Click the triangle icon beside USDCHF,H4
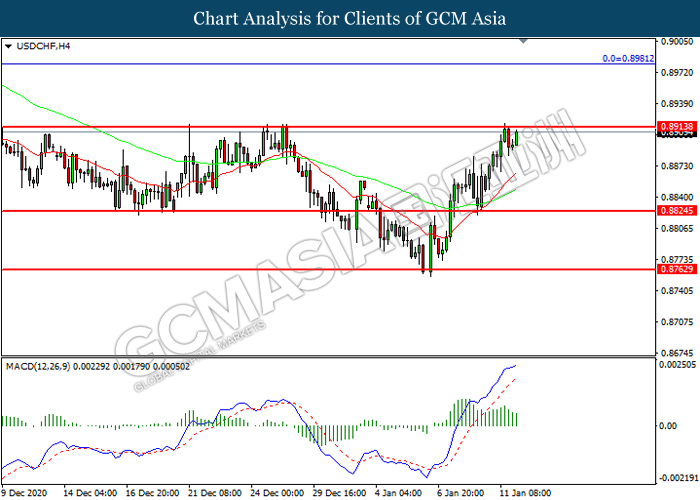The width and height of the screenshot is (700, 500). [x=9, y=46]
